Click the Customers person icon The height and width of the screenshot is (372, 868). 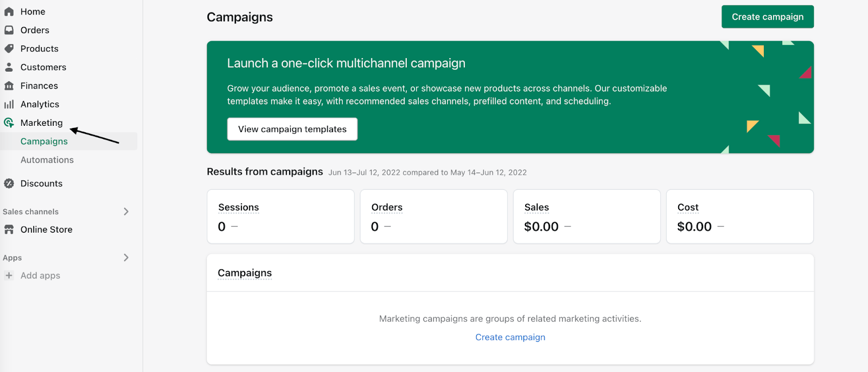(9, 67)
